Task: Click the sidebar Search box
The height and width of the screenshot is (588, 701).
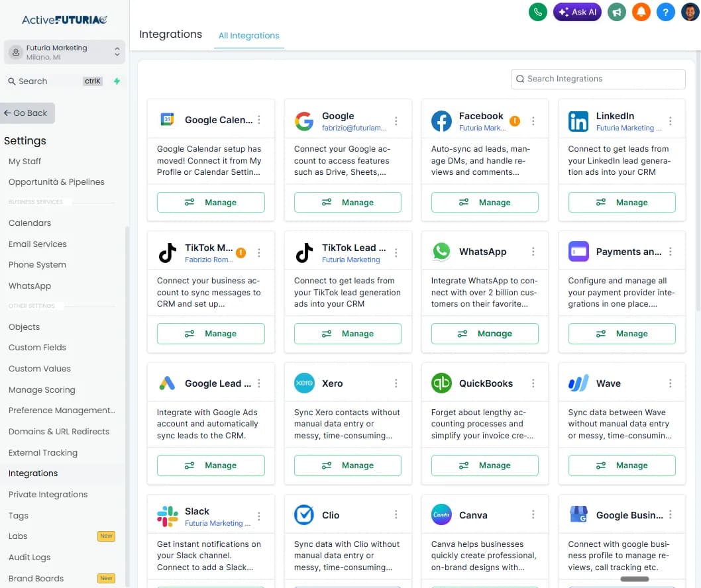Action: (x=54, y=81)
